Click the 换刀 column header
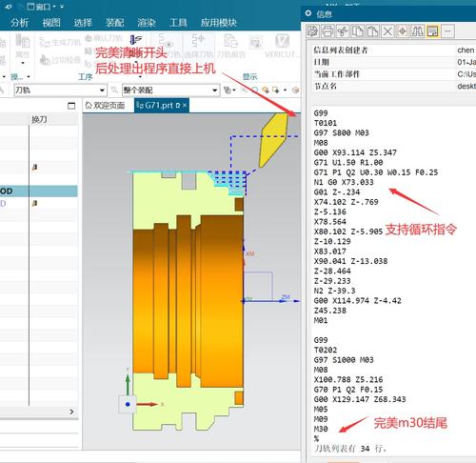 [39, 119]
